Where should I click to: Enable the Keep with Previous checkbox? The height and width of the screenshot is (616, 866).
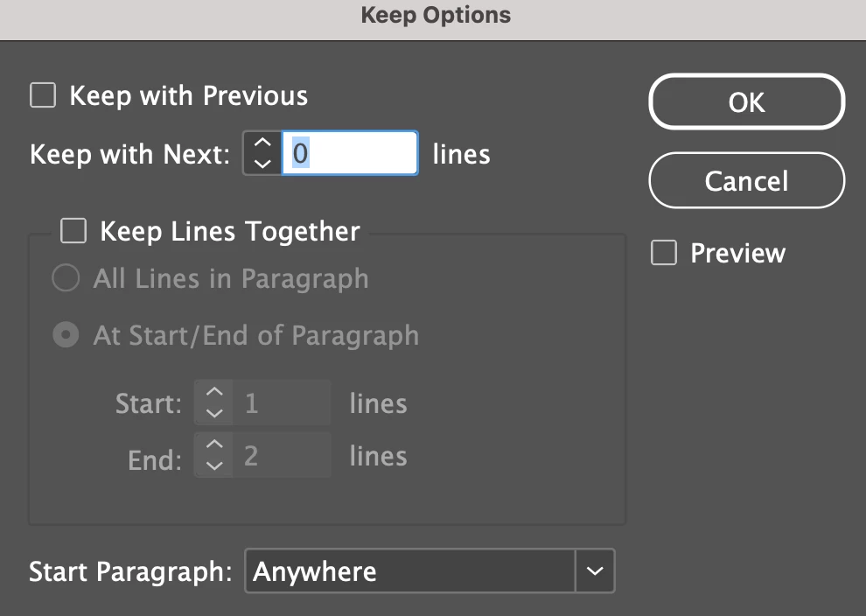[x=43, y=95]
